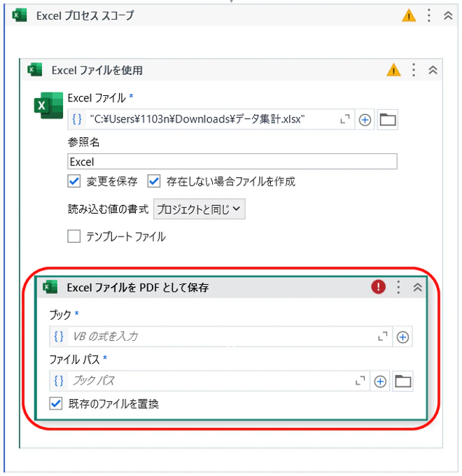462x476 pixels.
Task: Uncheck 既存のファイルを置換 checkbox
Action: pyautogui.click(x=56, y=404)
